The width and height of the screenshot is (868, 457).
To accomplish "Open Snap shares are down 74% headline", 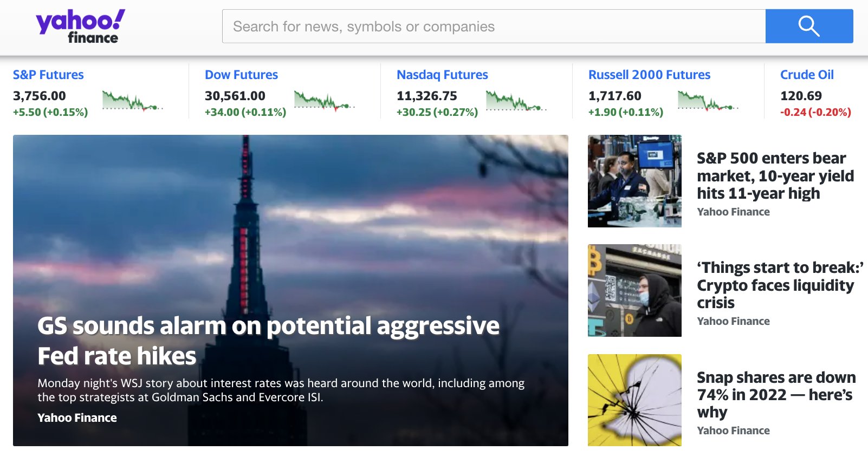I will point(776,394).
